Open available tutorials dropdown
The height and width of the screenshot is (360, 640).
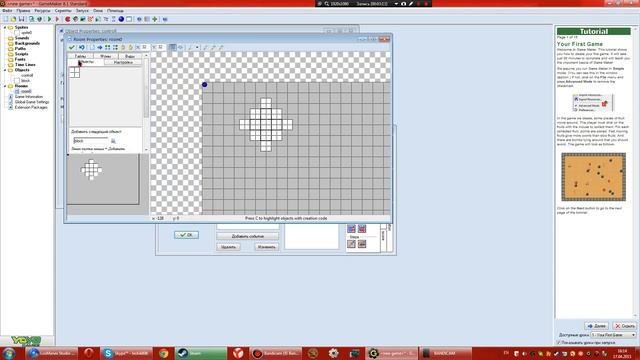(613, 335)
